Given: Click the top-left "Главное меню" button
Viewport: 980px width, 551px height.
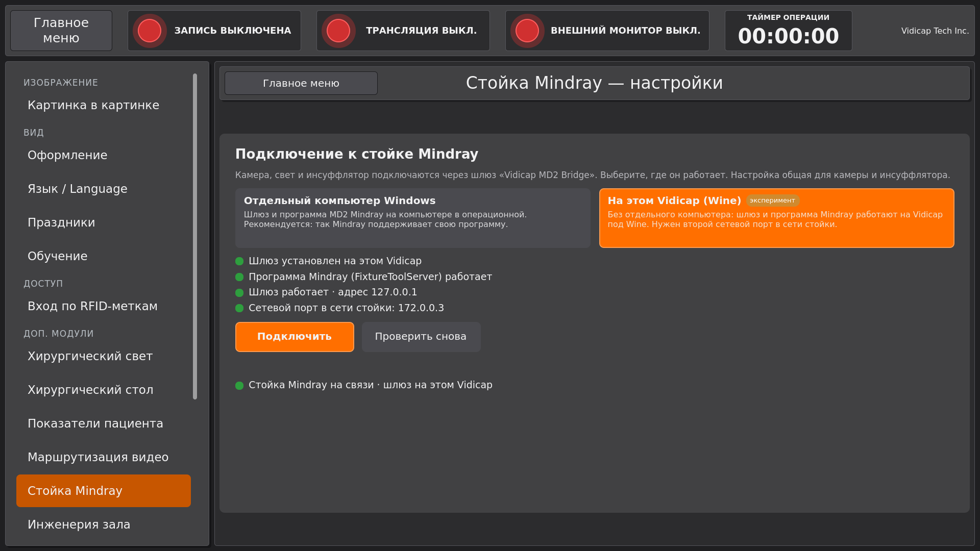Looking at the screenshot, I should pyautogui.click(x=61, y=31).
